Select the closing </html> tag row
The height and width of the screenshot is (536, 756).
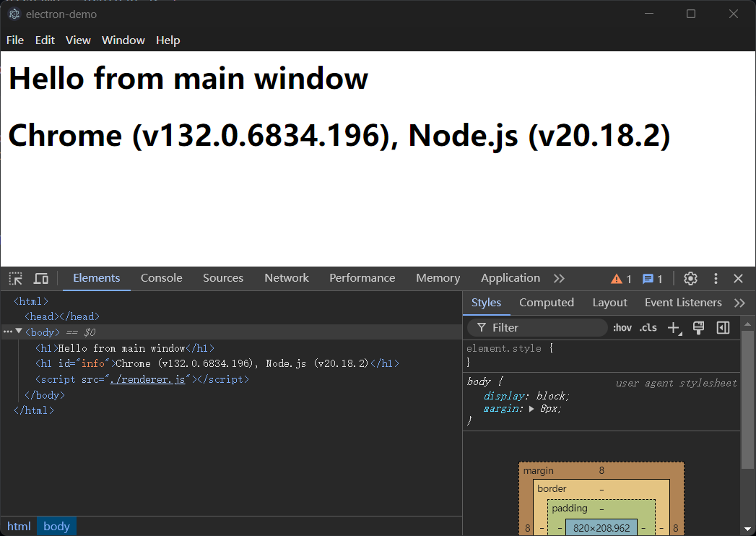[34, 410]
